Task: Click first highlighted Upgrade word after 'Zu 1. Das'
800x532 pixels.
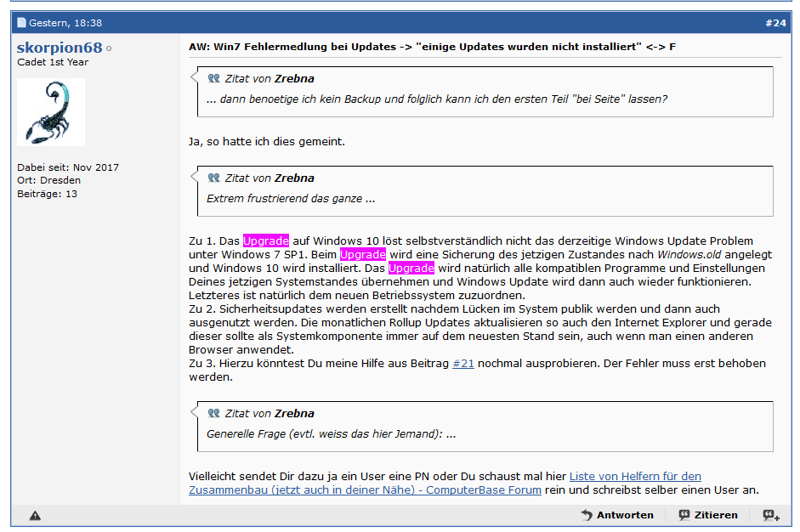Action: pyautogui.click(x=266, y=241)
